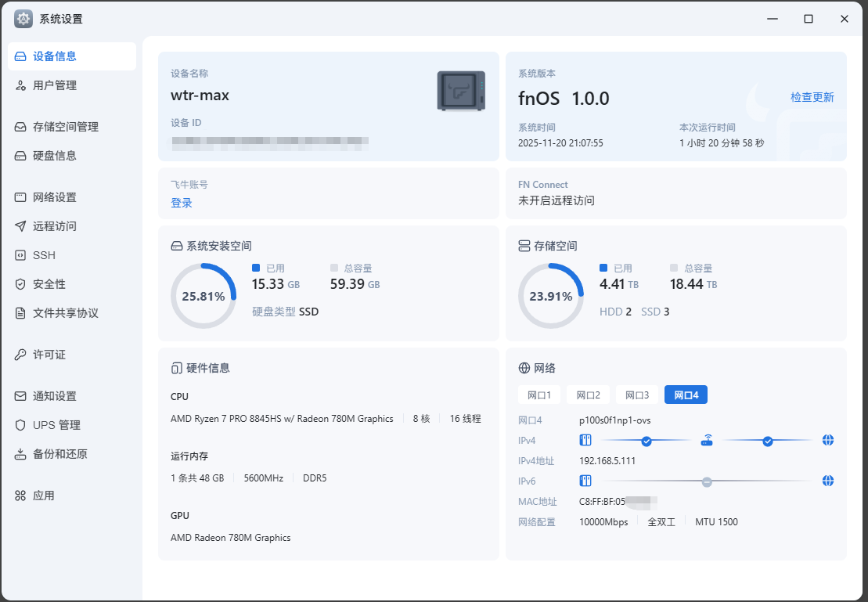Click the login link for fnOS account

[182, 203]
